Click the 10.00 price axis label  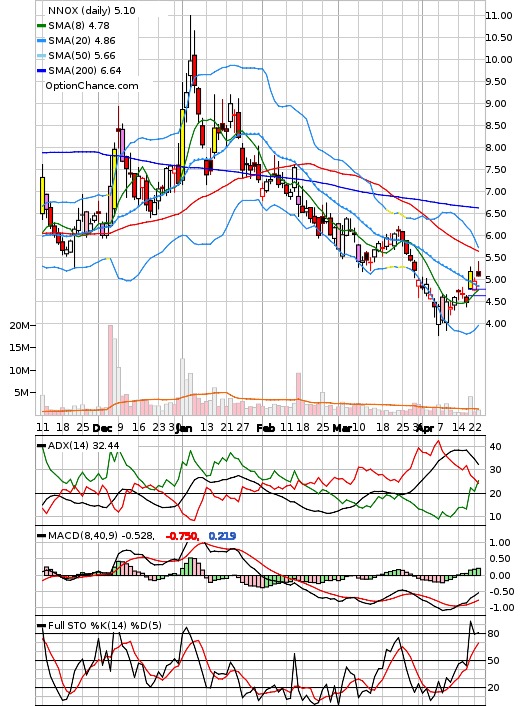pyautogui.click(x=499, y=59)
